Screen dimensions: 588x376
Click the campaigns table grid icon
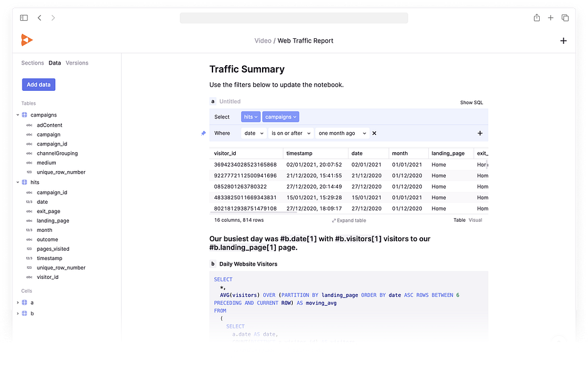click(x=24, y=115)
